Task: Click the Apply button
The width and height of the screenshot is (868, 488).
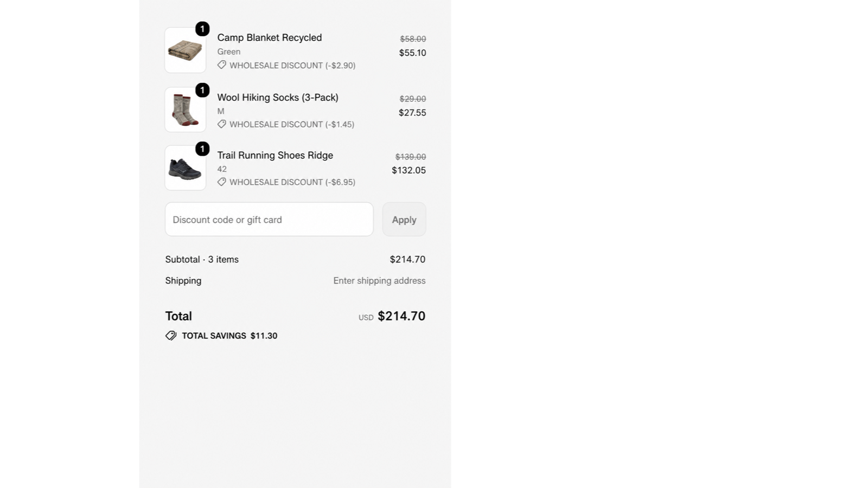Action: (404, 219)
